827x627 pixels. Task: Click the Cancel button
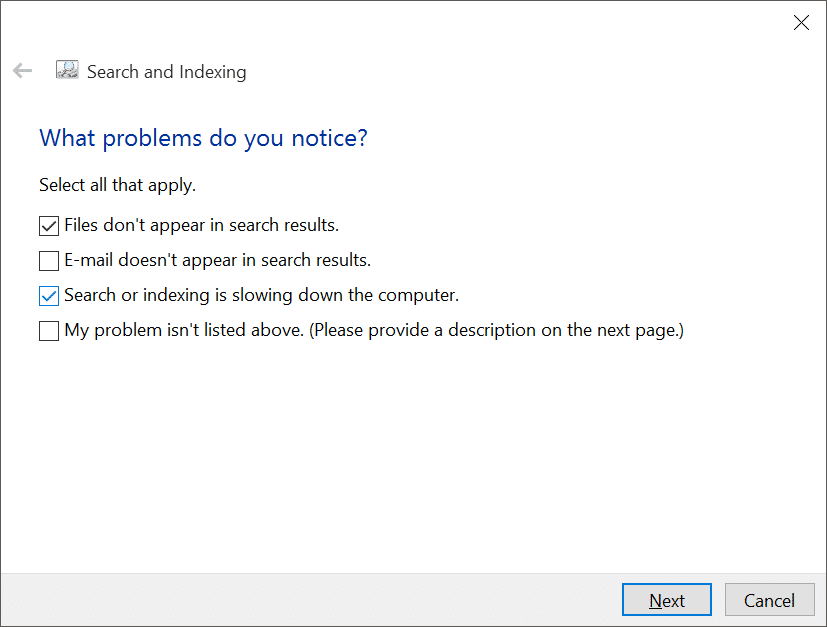click(770, 600)
